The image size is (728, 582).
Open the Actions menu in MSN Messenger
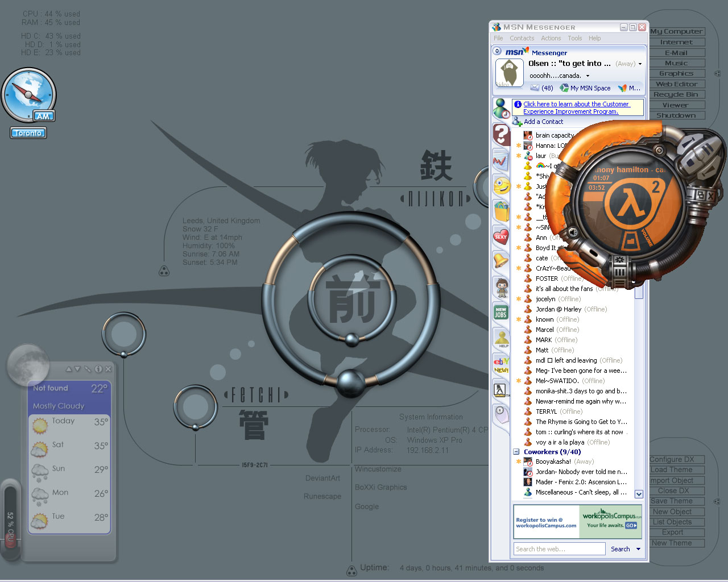551,38
